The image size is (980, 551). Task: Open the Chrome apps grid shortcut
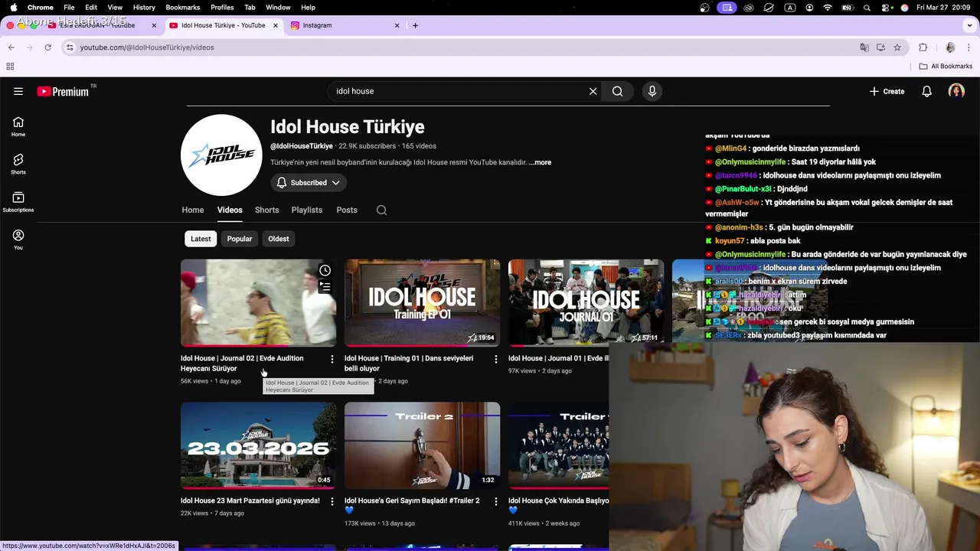tap(11, 67)
